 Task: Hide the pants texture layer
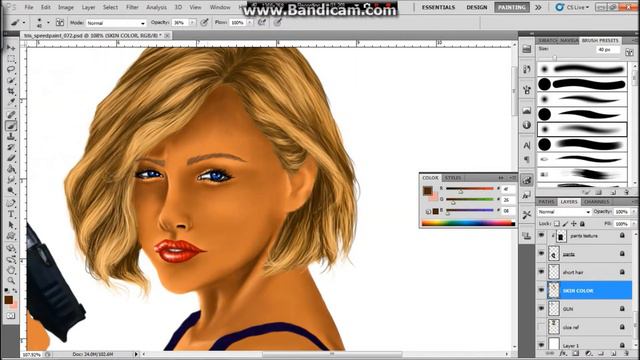point(541,236)
